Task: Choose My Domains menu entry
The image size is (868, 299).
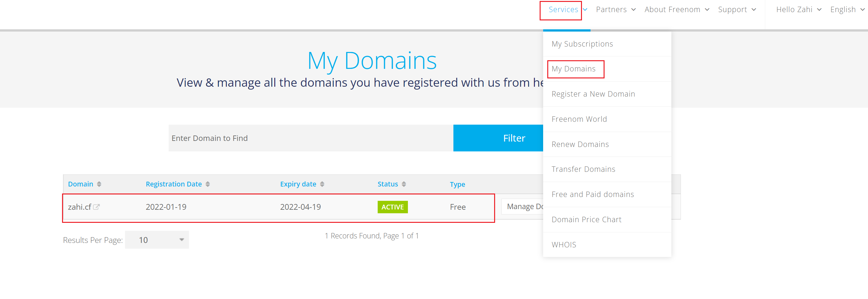Action: tap(573, 69)
